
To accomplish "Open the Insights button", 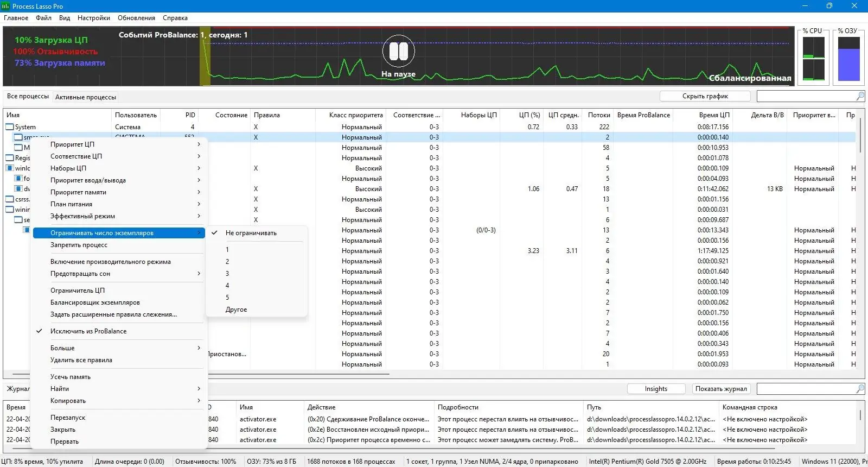I will (x=656, y=389).
